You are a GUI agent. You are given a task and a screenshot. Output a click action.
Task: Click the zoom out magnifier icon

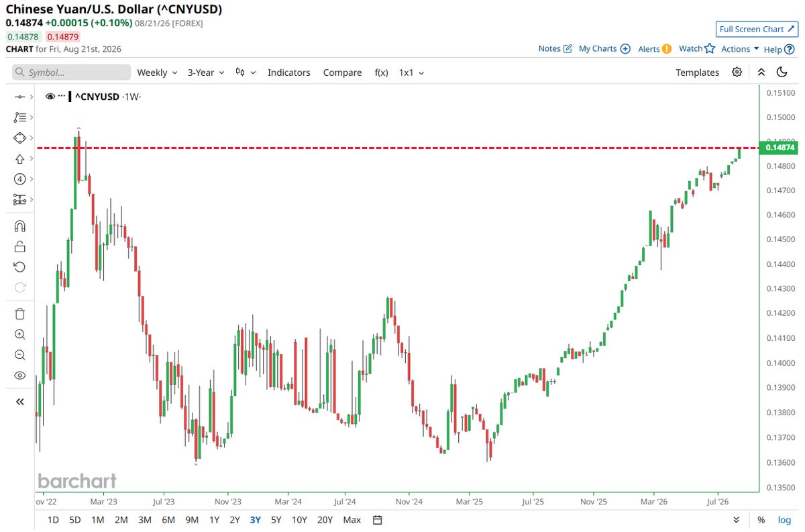(x=19, y=355)
